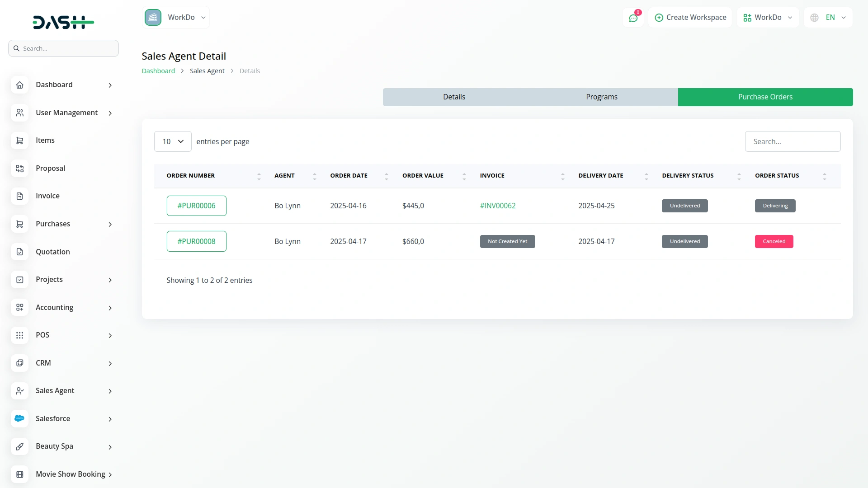
Task: Switch to the Programs tab
Action: (x=601, y=97)
